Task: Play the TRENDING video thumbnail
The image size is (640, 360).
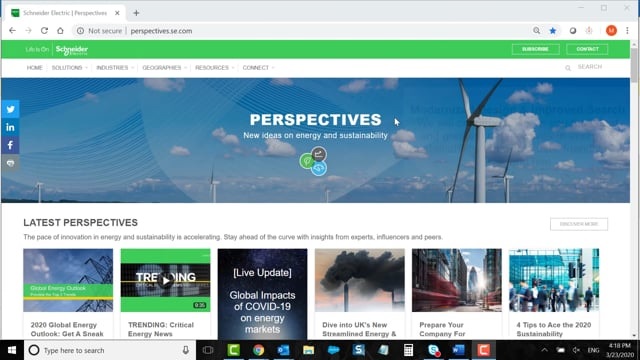Action: click(x=165, y=280)
